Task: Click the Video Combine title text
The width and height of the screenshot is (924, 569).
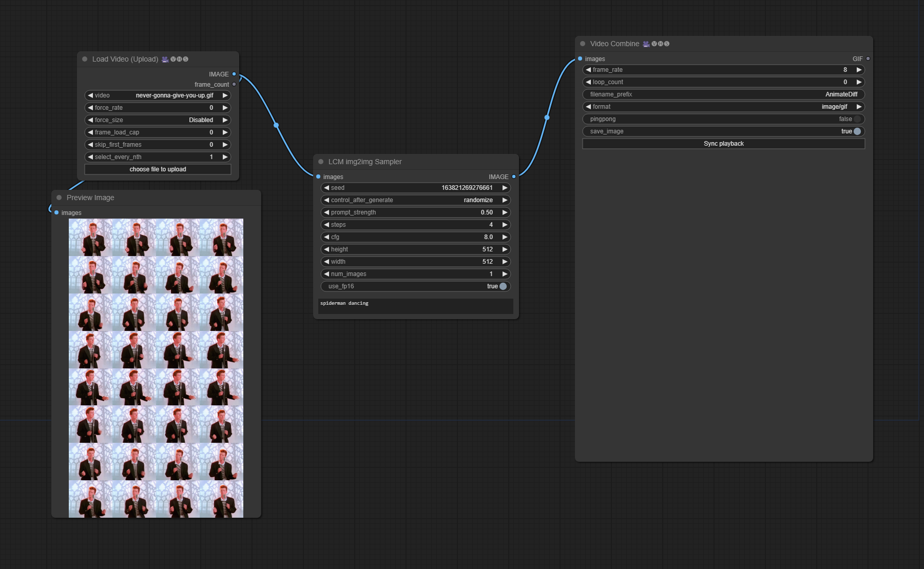Action: (x=614, y=44)
